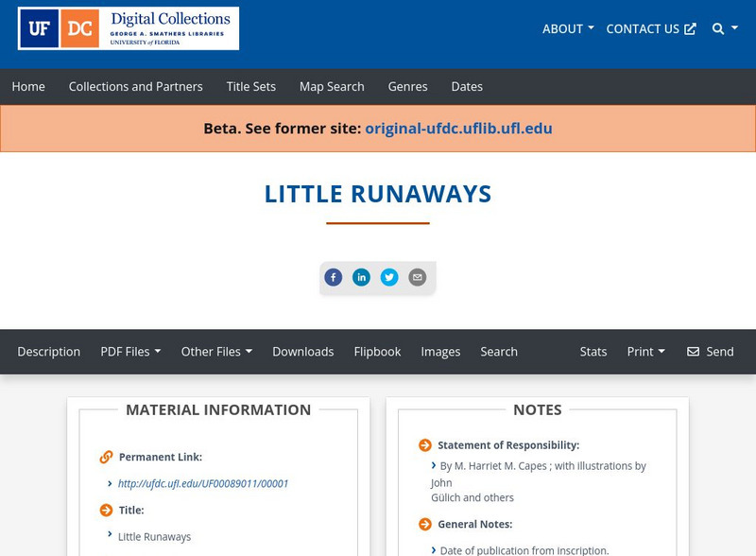View item Stats
The image size is (756, 556).
593,352
